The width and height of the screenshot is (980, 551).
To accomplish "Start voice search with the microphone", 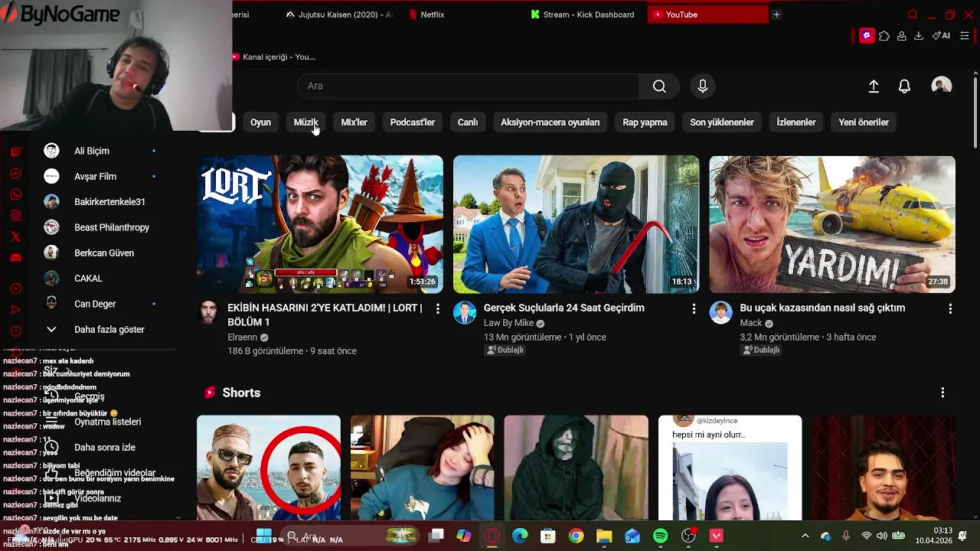I will click(x=703, y=86).
